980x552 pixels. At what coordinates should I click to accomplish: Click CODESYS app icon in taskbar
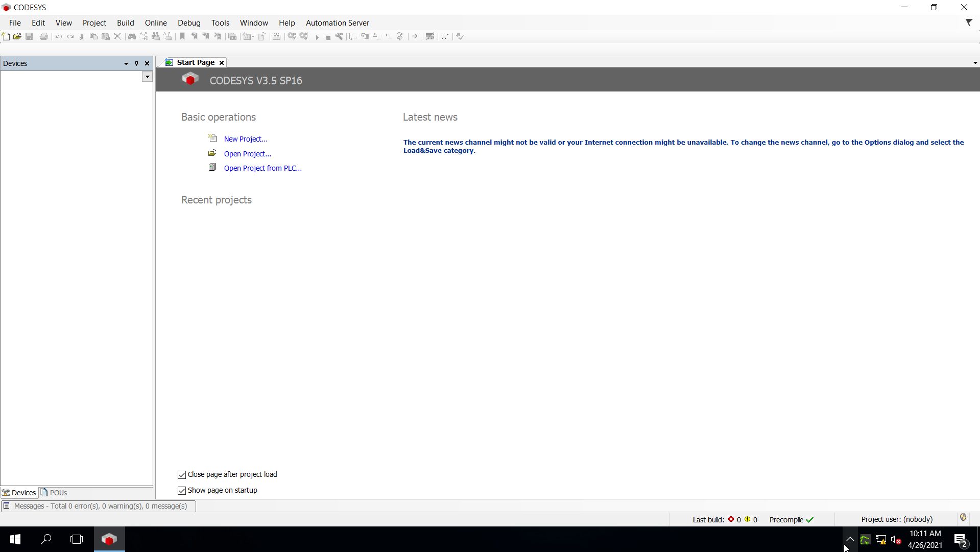tap(109, 539)
